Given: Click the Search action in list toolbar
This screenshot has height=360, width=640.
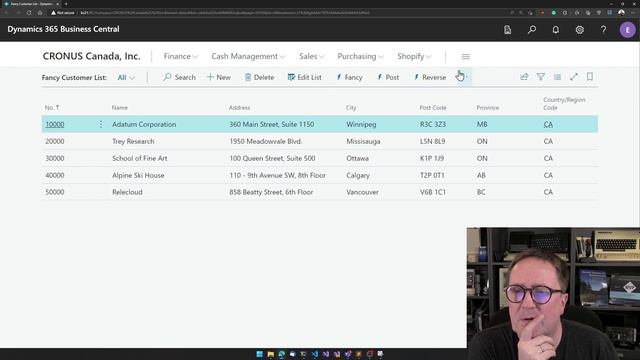Looking at the screenshot, I should pos(179,77).
